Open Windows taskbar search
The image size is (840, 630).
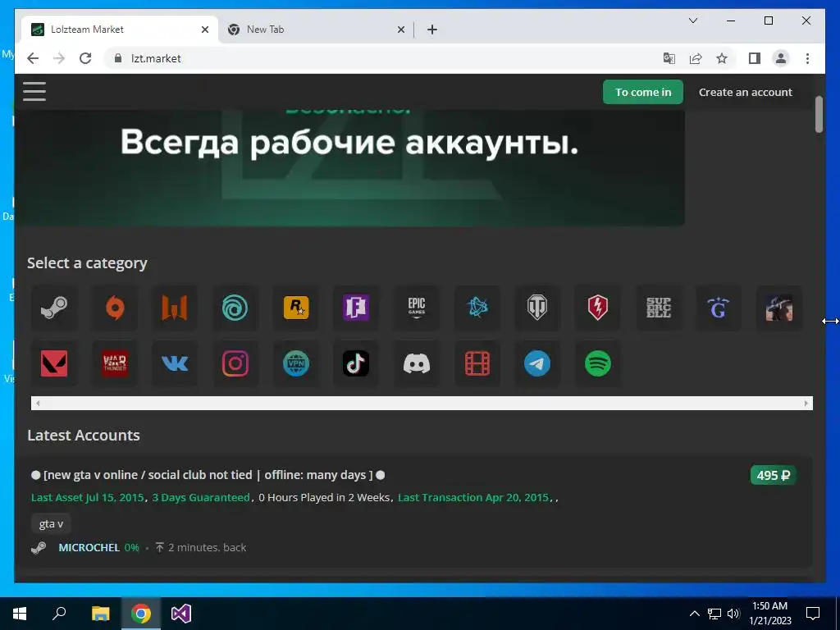pos(59,614)
